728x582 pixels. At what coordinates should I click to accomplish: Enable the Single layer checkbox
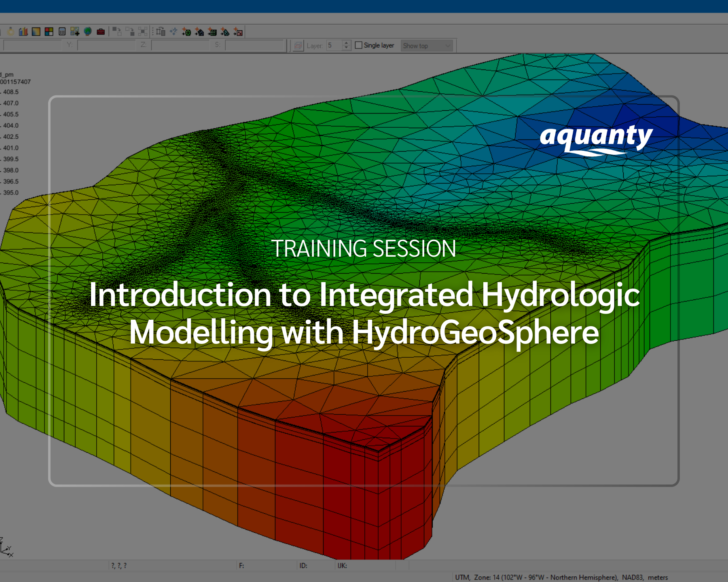tap(358, 45)
